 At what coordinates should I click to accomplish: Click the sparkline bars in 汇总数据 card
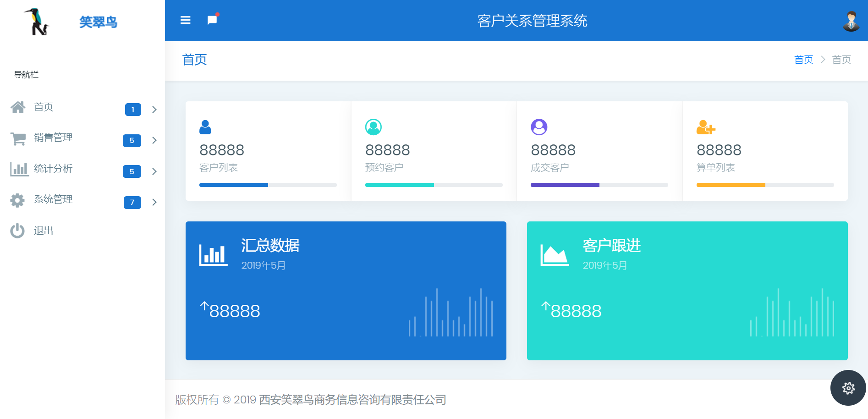450,312
